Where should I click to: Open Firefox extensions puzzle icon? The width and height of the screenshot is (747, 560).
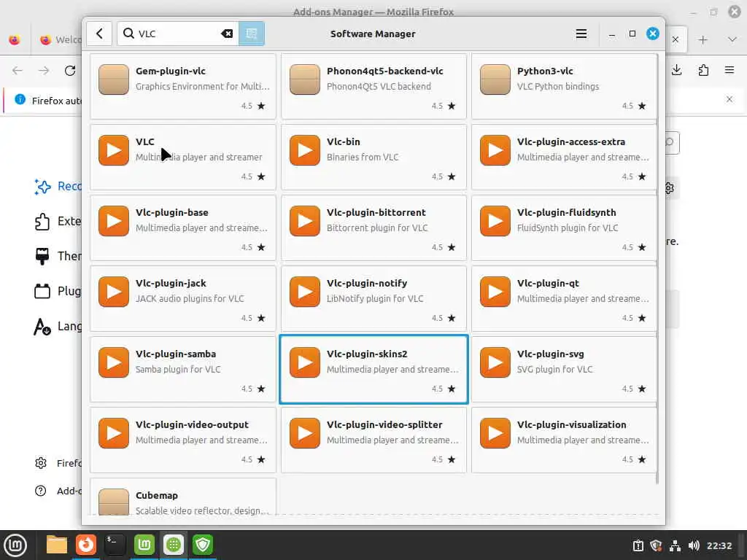point(703,71)
